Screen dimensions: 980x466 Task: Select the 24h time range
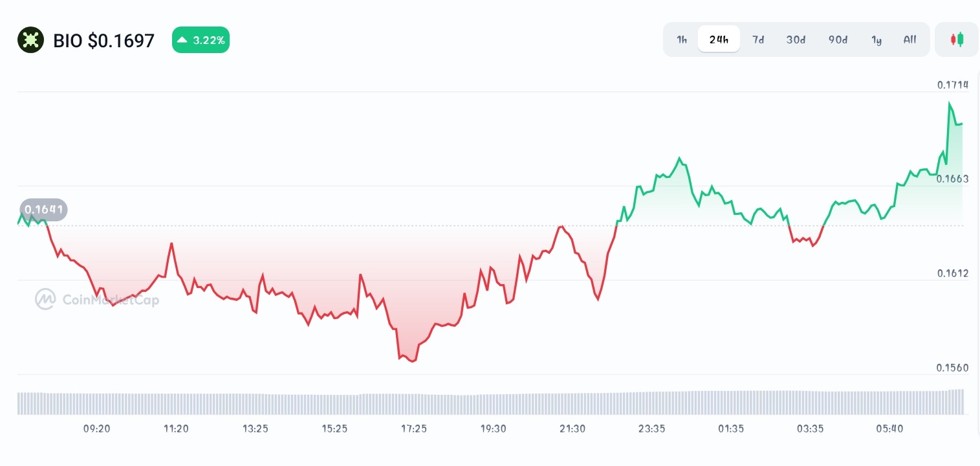pos(719,39)
